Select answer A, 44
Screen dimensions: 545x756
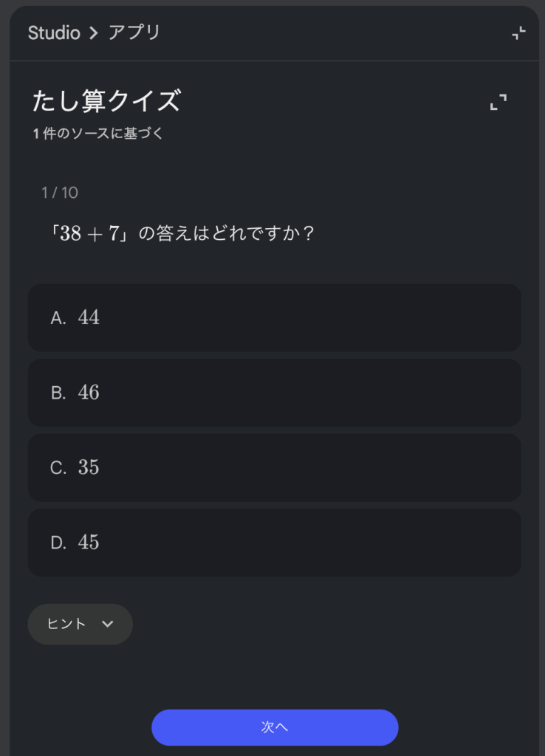(x=274, y=318)
